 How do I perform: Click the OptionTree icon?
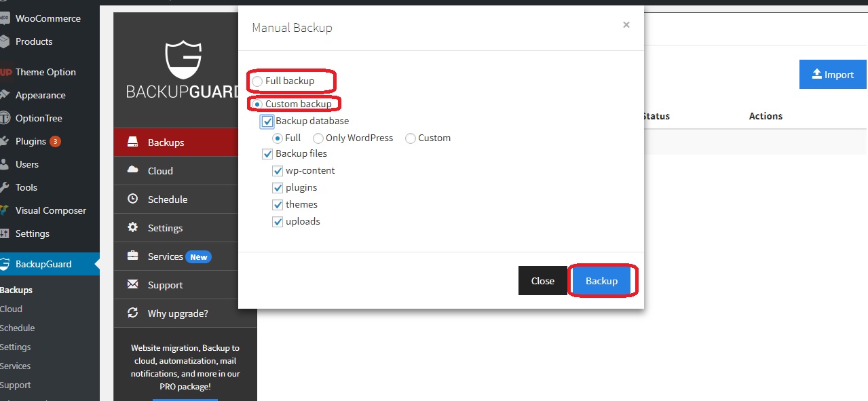tap(5, 118)
